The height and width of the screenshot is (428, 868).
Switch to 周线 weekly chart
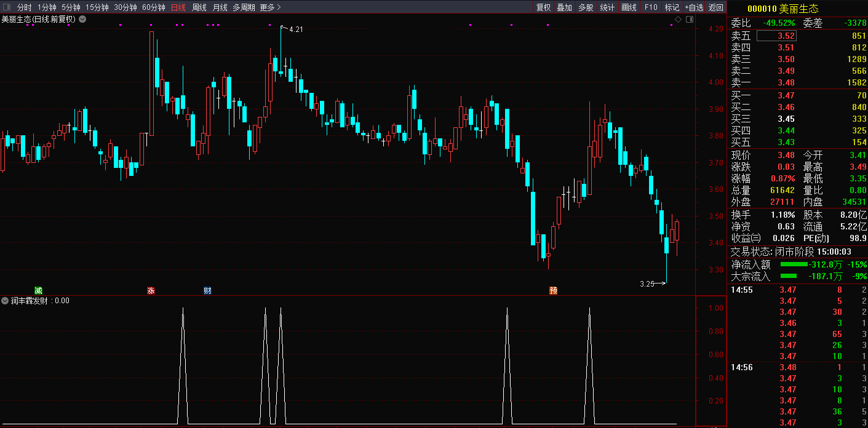(x=199, y=7)
